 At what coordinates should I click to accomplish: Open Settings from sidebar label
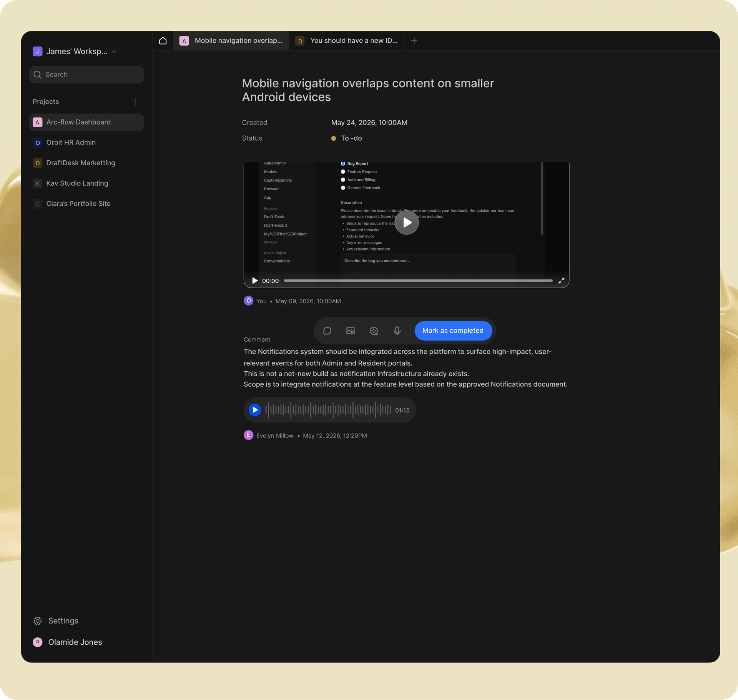pos(63,621)
